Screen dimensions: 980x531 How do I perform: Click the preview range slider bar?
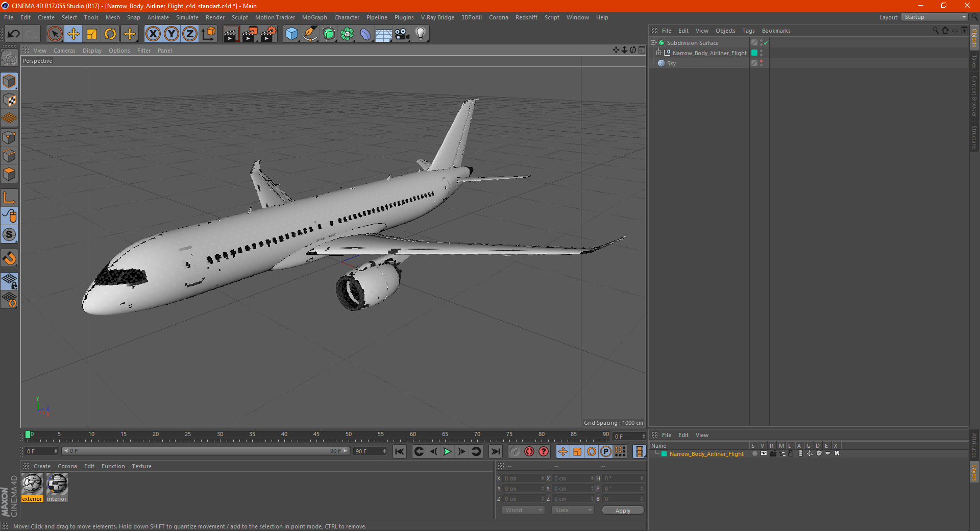206,451
